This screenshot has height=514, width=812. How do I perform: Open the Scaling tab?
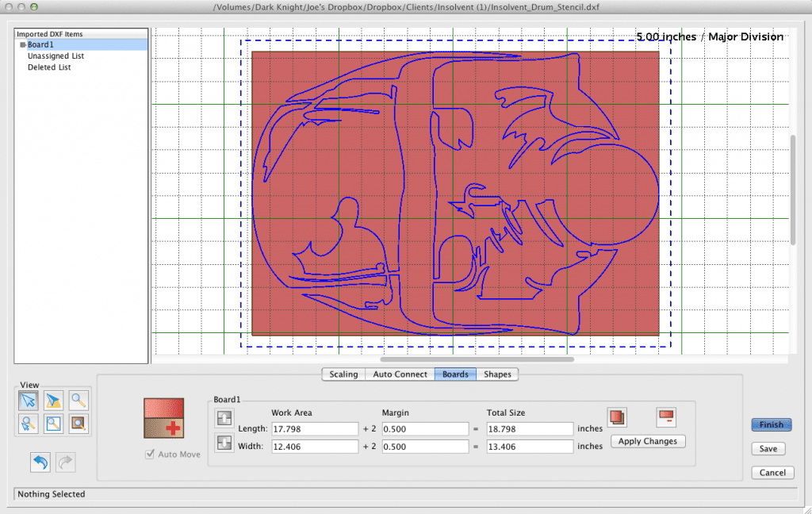pyautogui.click(x=343, y=374)
